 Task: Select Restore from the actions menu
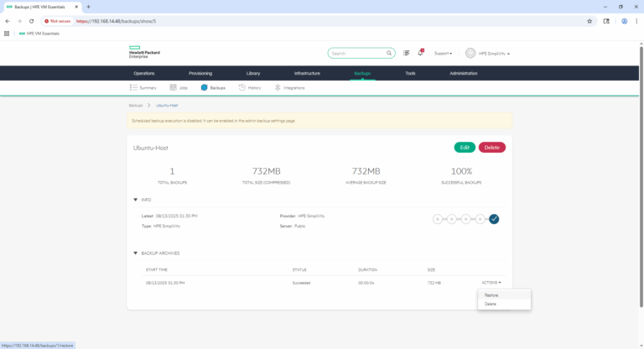pos(491,295)
